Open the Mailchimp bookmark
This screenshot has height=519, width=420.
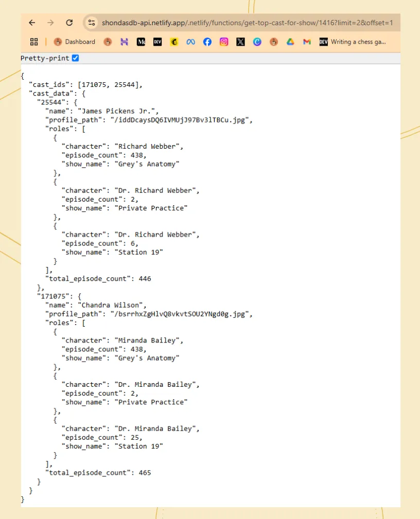pos(173,42)
